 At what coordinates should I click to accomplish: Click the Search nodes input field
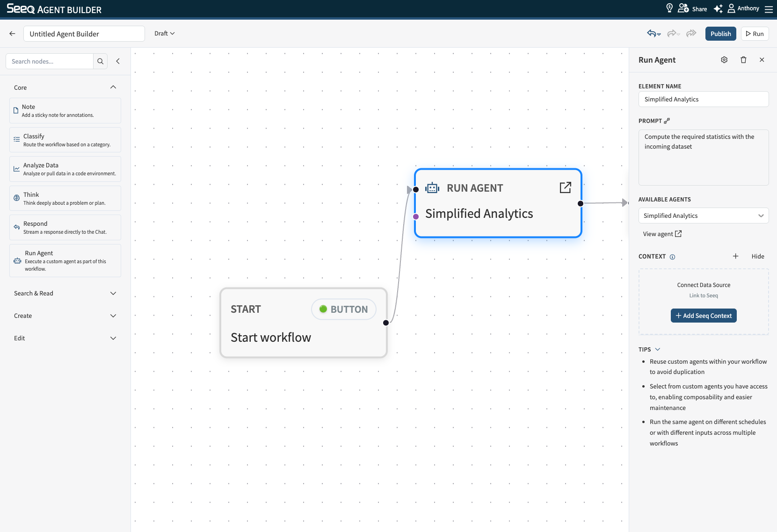[50, 61]
